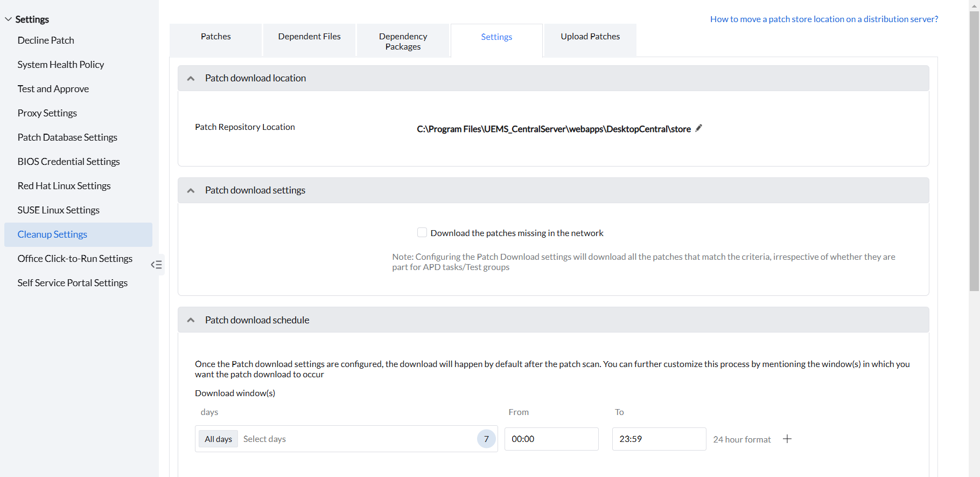
Task: Click the To time input field
Action: tap(659, 439)
